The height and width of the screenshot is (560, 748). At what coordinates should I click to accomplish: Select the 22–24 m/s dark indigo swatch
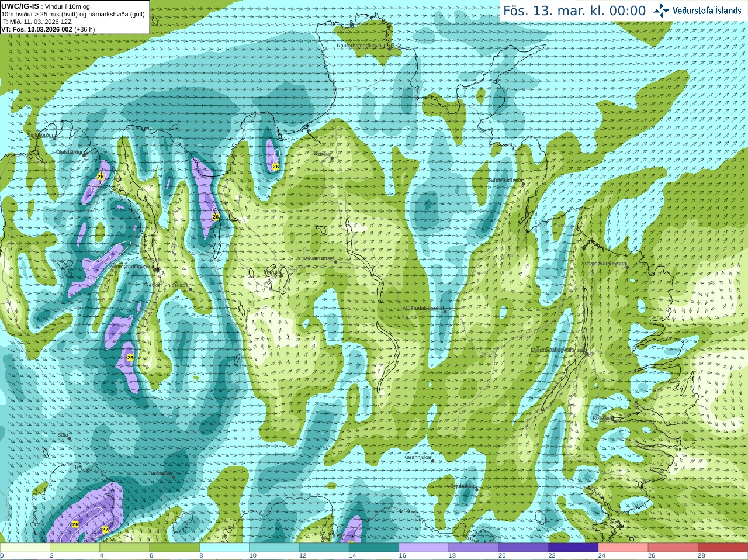(573, 548)
